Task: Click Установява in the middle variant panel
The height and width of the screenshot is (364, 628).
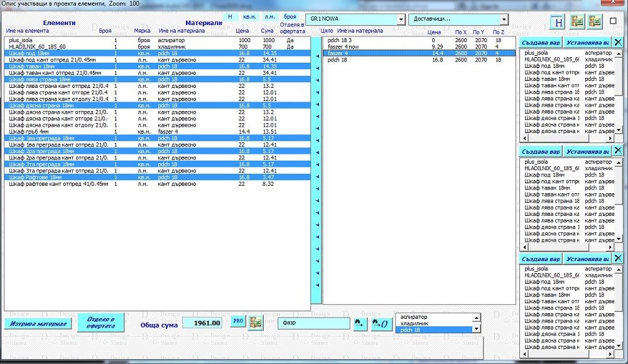Action: click(x=587, y=152)
